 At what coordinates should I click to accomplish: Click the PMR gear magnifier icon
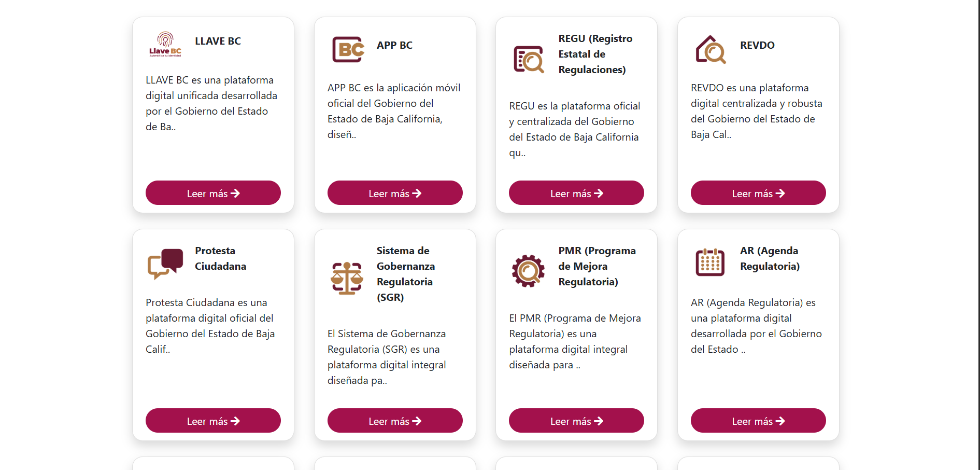(x=528, y=271)
